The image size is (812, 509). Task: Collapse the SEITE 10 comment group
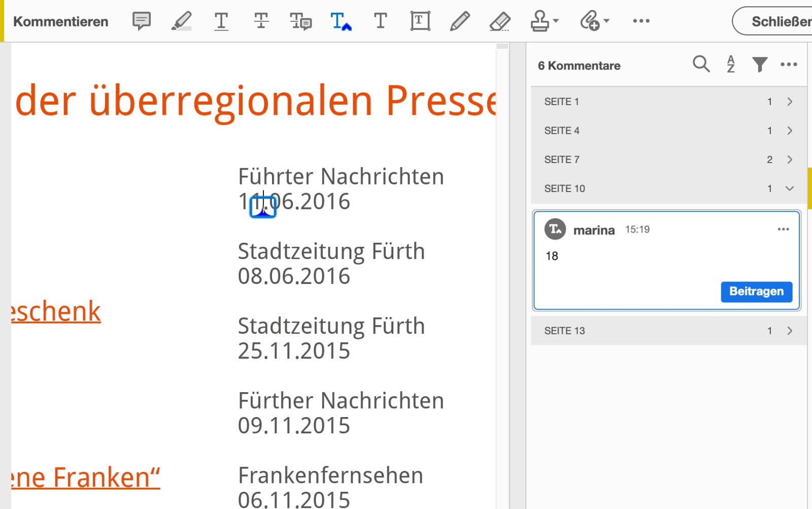coord(790,188)
